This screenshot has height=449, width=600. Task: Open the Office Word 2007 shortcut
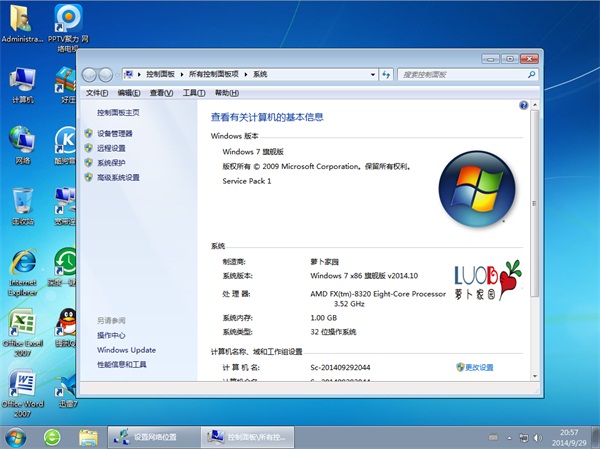(23, 393)
